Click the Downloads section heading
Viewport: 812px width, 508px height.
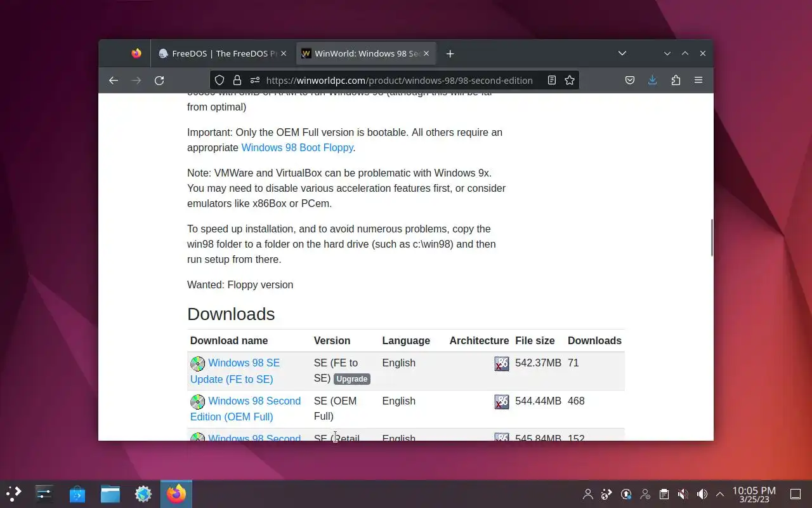(231, 314)
